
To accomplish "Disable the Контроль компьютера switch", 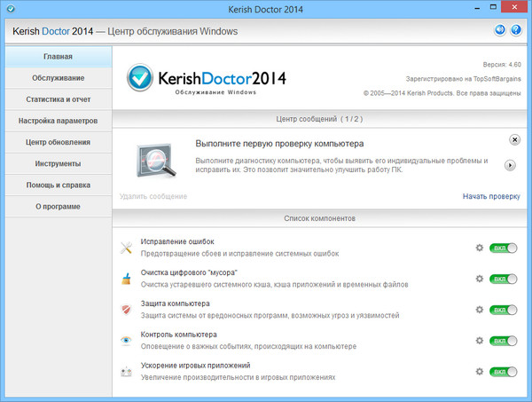I will coord(503,341).
